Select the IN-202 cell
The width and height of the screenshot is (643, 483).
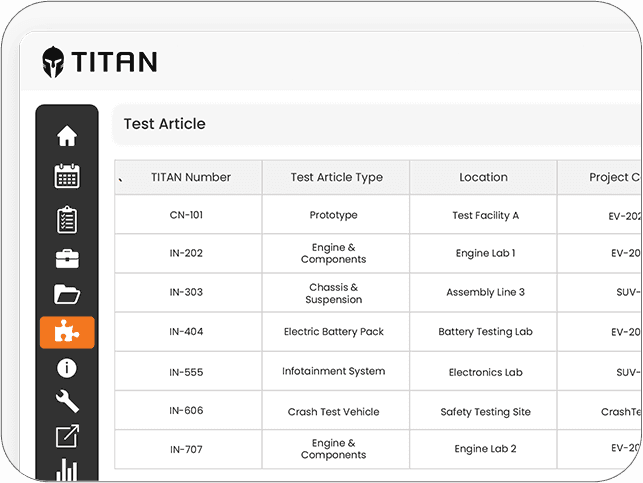pyautogui.click(x=188, y=253)
